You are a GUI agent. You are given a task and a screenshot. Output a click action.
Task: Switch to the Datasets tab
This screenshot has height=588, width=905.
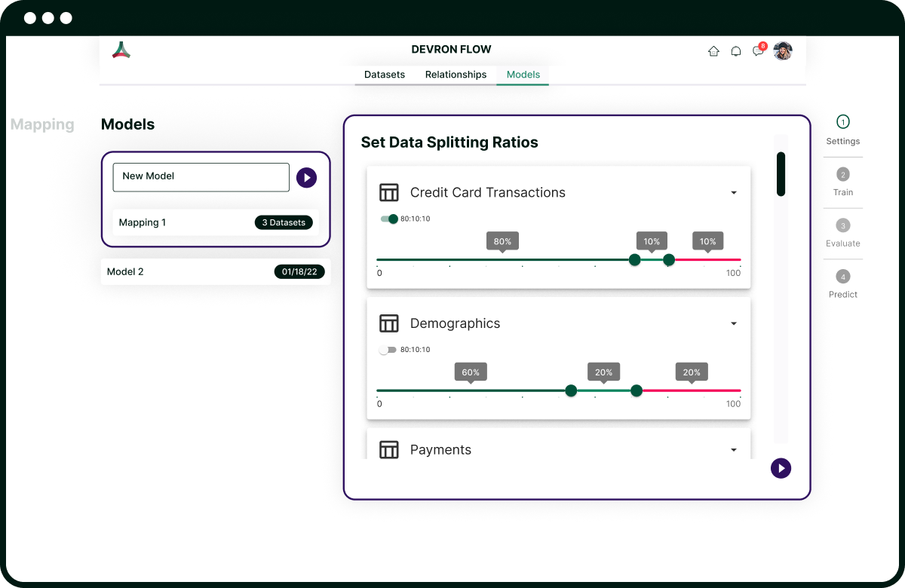[385, 75]
